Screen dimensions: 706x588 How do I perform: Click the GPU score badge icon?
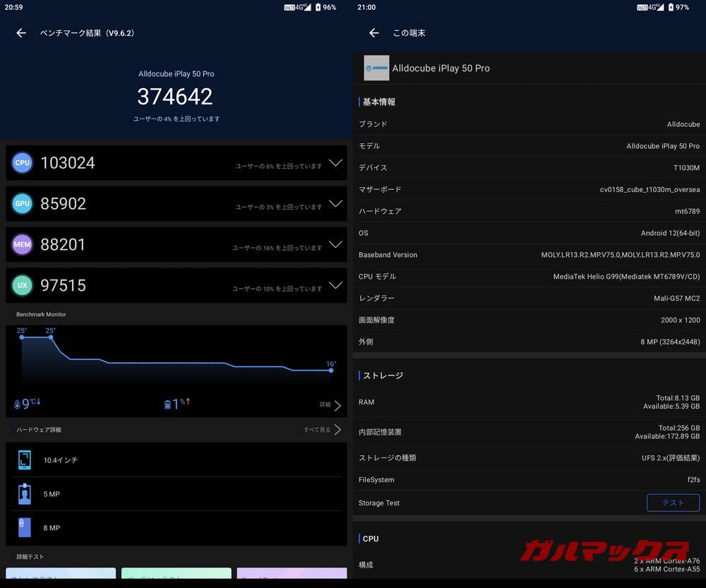tap(22, 203)
